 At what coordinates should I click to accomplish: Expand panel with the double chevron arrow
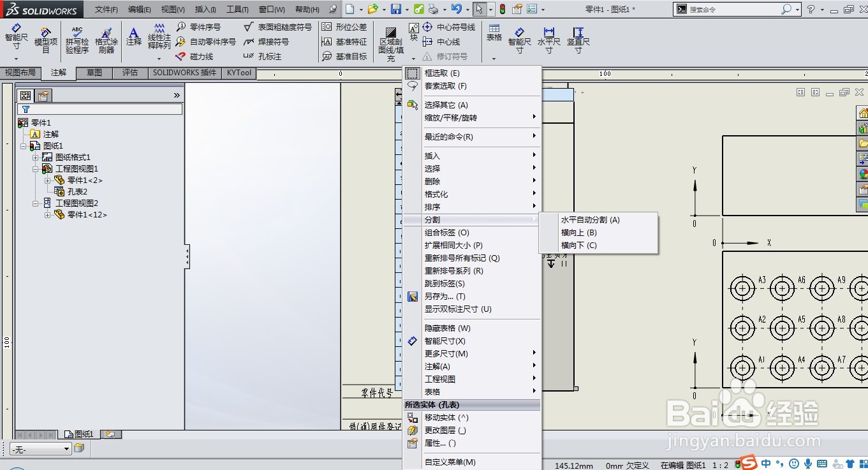(177, 96)
